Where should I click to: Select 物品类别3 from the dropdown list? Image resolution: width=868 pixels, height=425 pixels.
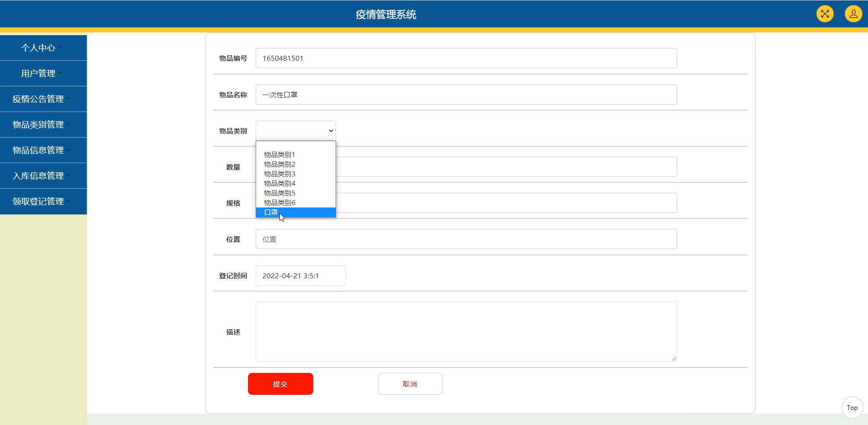pyautogui.click(x=296, y=174)
